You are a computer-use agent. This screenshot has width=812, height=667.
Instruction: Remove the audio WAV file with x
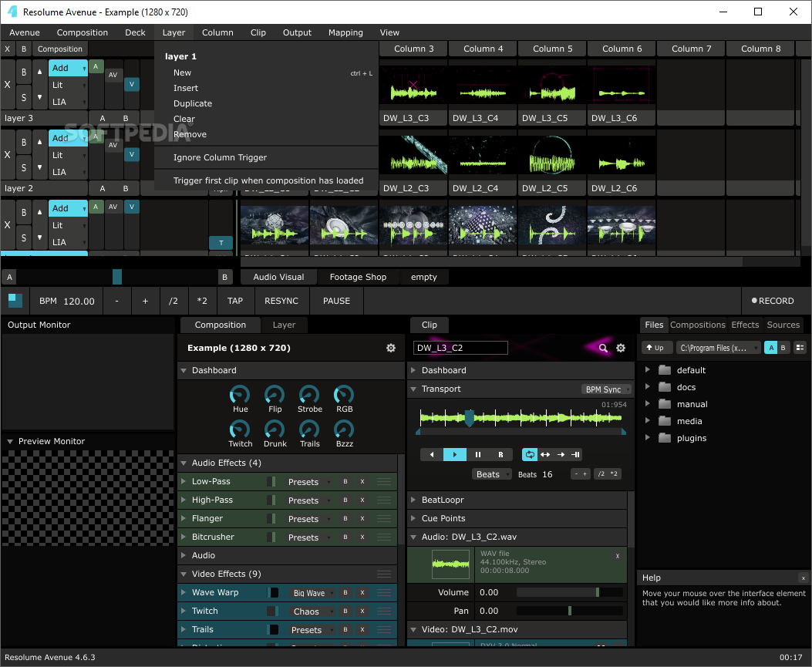click(617, 556)
